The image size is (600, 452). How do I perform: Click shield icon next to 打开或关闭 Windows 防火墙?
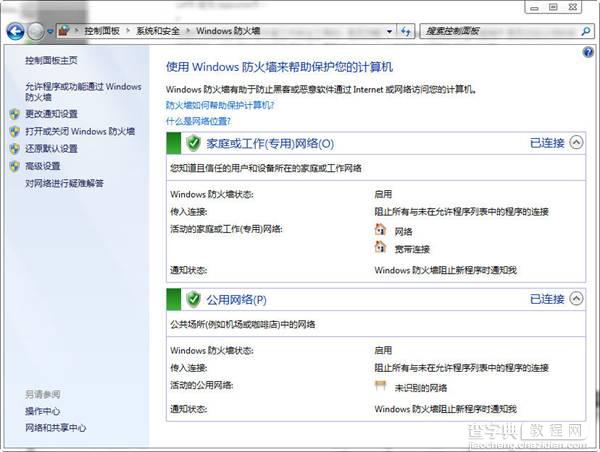tap(15, 132)
